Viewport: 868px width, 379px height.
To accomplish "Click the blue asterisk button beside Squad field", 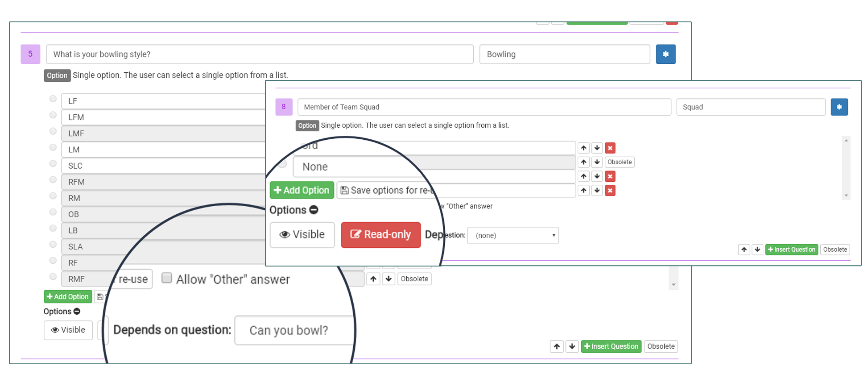I will 839,107.
